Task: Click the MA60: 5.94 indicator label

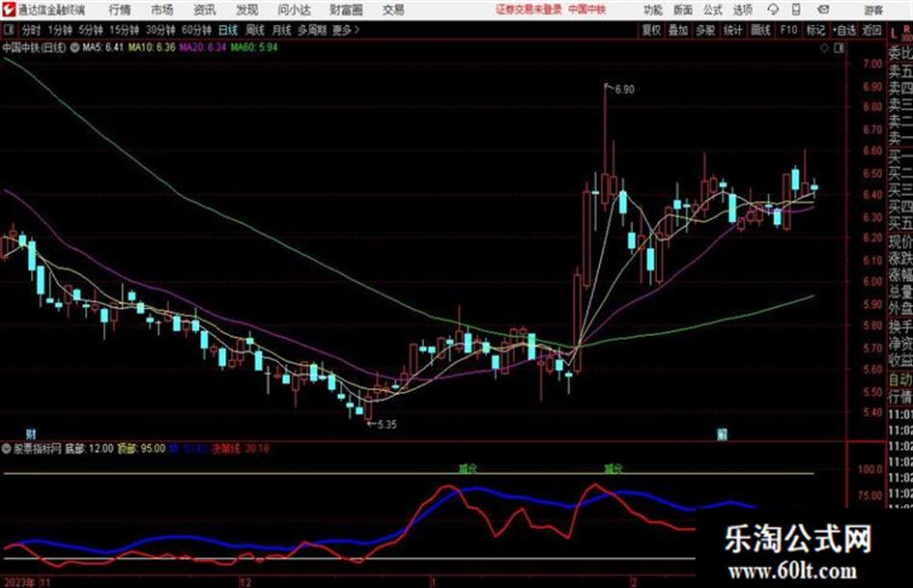Action: [254, 47]
